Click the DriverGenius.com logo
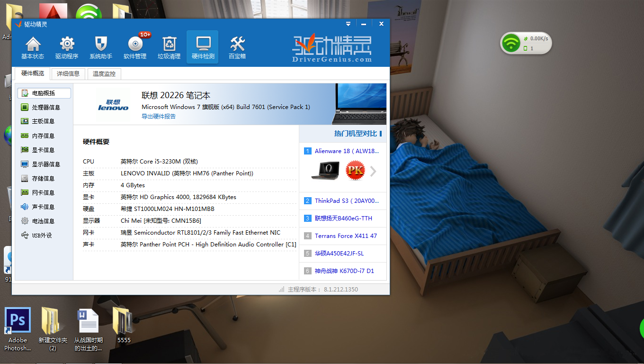The image size is (644, 364). click(331, 49)
